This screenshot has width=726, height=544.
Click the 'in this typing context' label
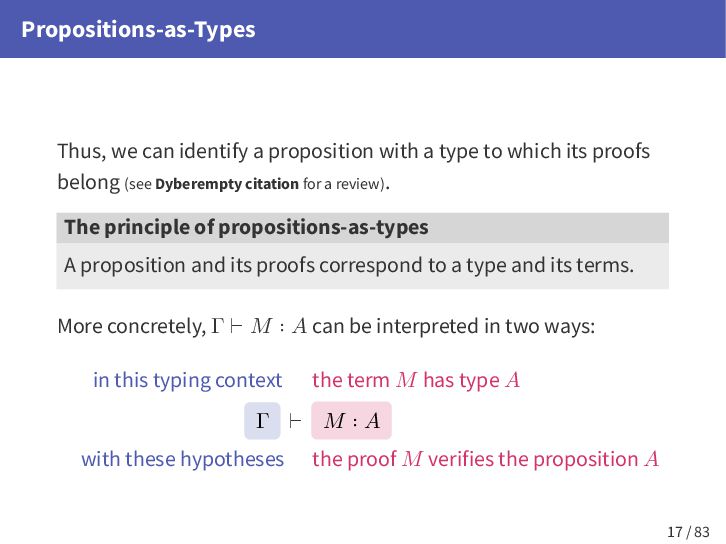tap(187, 380)
